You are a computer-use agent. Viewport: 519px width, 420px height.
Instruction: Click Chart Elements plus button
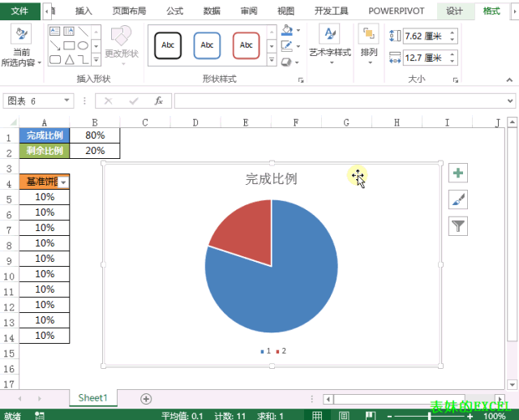pyautogui.click(x=458, y=173)
